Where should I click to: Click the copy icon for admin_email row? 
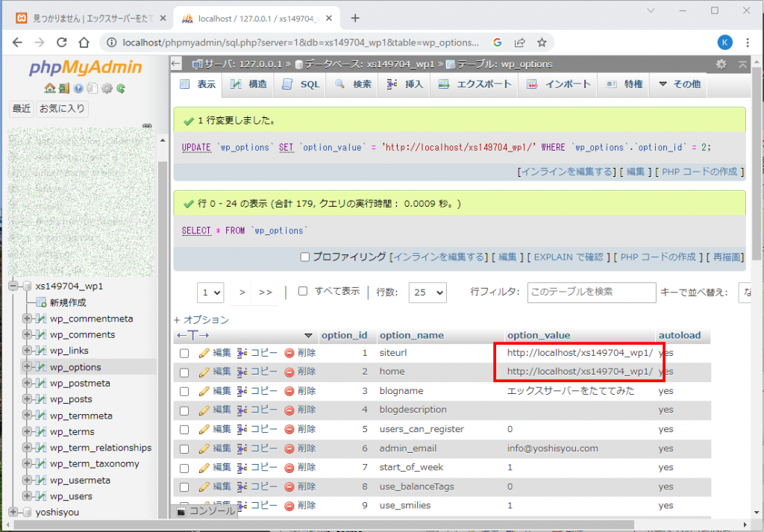pos(242,449)
